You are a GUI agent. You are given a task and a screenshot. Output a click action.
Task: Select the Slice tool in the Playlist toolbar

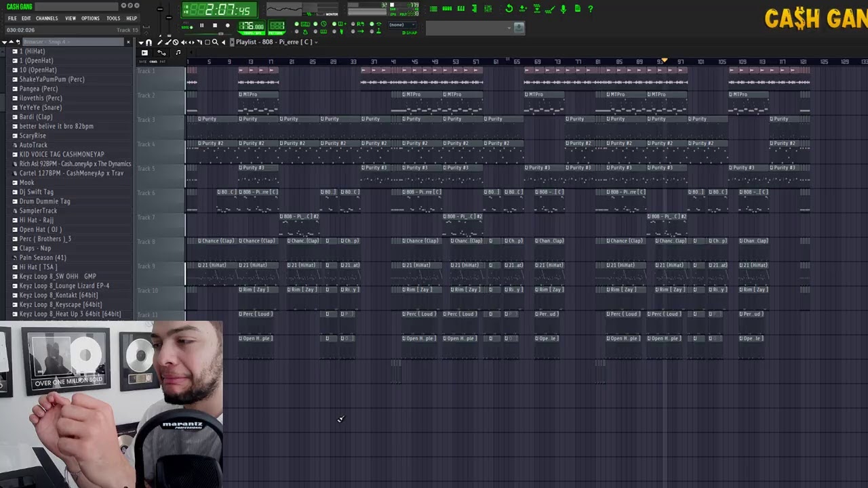click(x=199, y=42)
